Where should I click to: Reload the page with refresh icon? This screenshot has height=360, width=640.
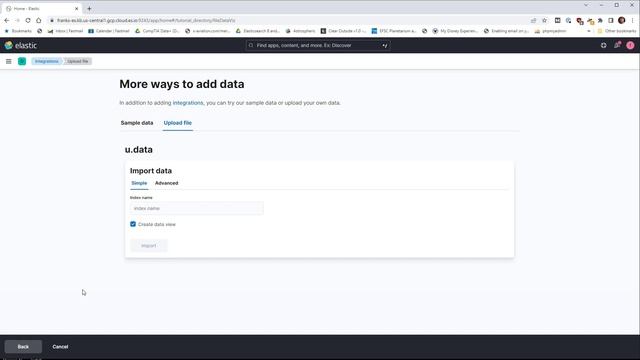(x=28, y=20)
